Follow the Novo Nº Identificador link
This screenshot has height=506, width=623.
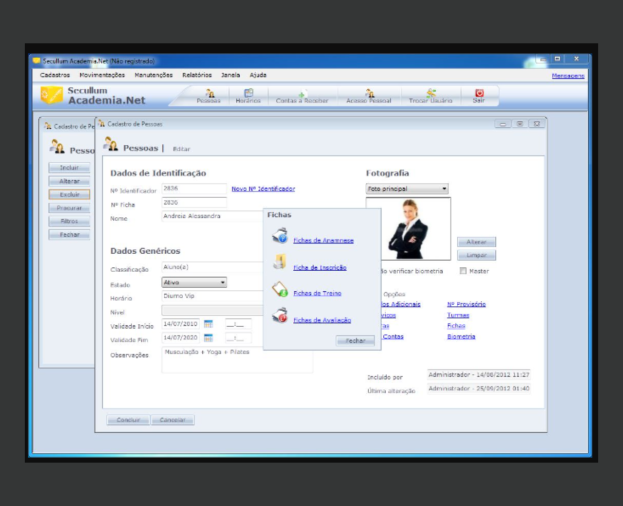point(263,189)
